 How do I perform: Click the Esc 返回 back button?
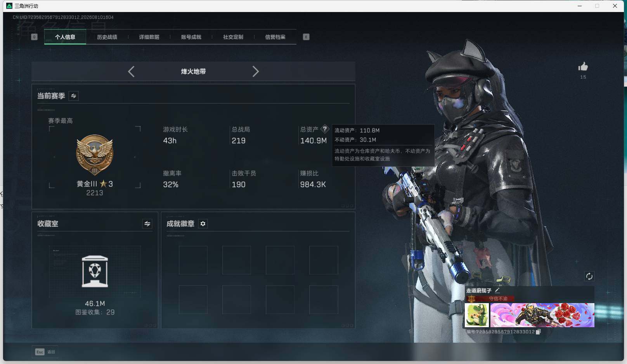click(x=45, y=352)
